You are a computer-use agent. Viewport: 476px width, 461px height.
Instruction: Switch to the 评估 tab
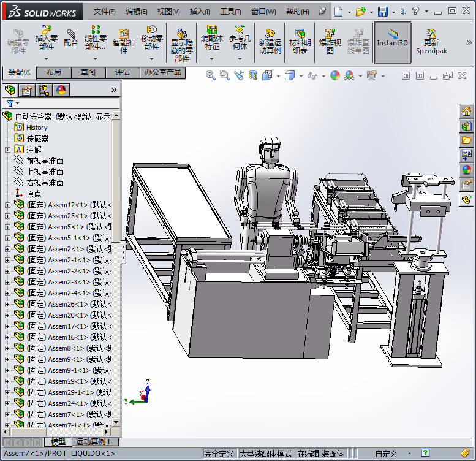point(123,72)
